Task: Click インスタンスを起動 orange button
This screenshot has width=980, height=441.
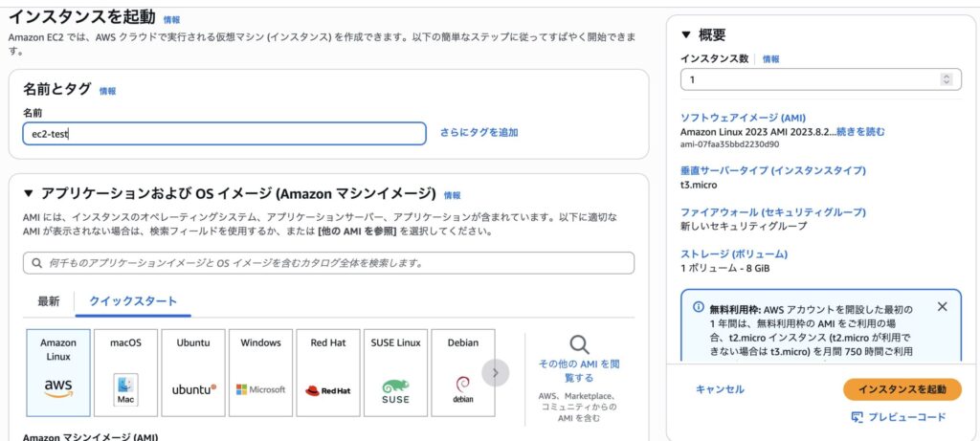Action: (902, 389)
